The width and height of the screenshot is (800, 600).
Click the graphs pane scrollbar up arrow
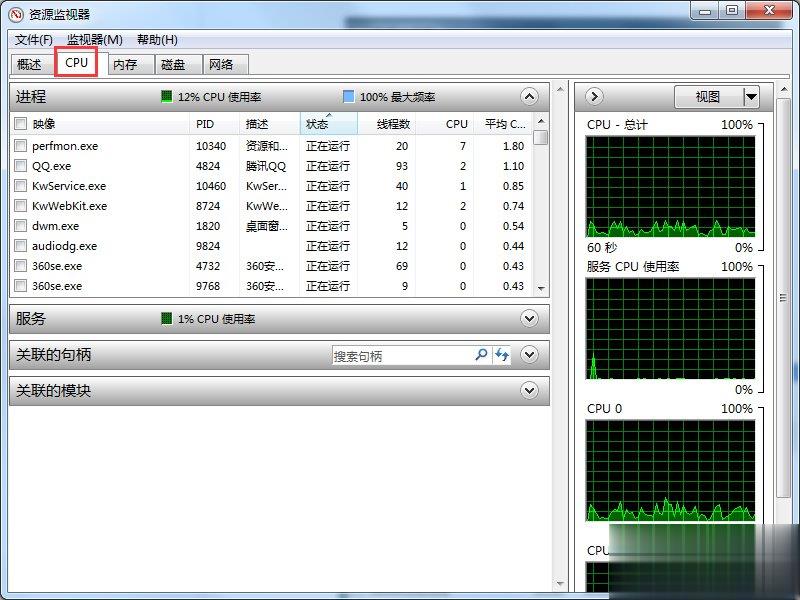[784, 90]
